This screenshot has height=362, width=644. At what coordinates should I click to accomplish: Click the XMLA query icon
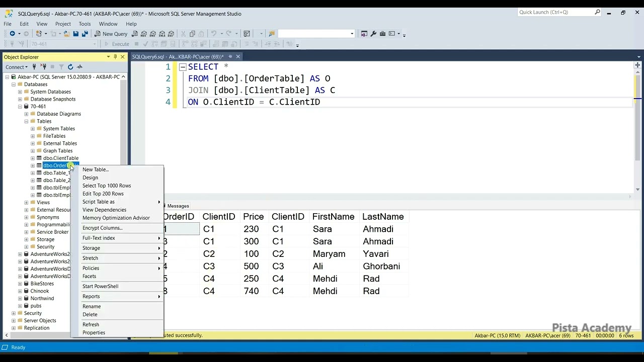162,34
